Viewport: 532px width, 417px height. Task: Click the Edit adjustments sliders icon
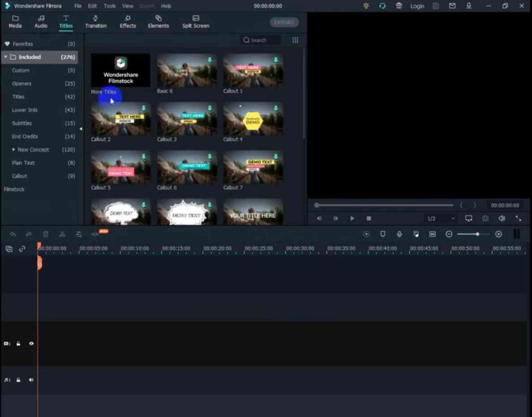click(79, 234)
